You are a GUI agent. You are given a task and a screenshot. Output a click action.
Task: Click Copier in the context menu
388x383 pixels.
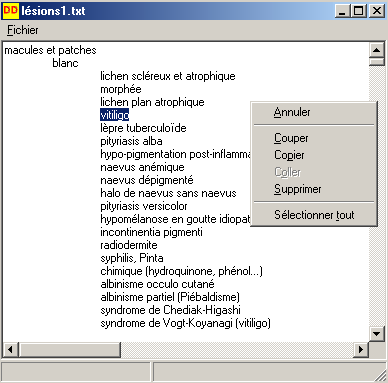pos(289,155)
